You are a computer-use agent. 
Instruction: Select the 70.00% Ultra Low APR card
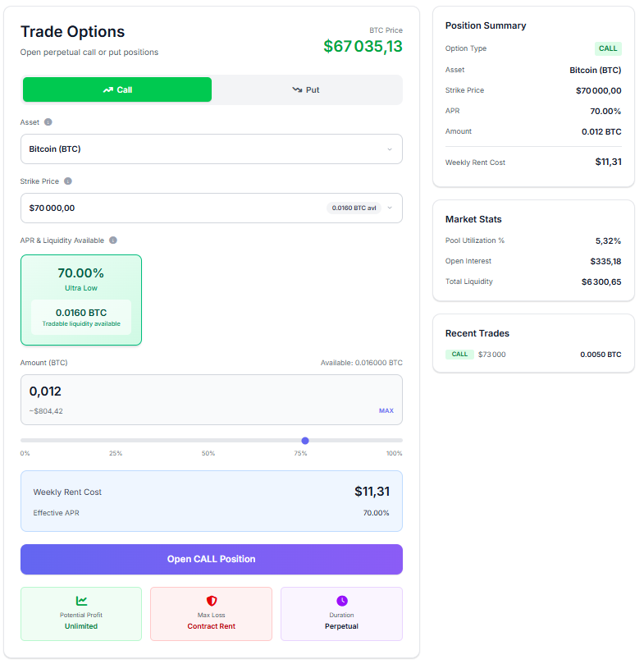click(x=81, y=300)
